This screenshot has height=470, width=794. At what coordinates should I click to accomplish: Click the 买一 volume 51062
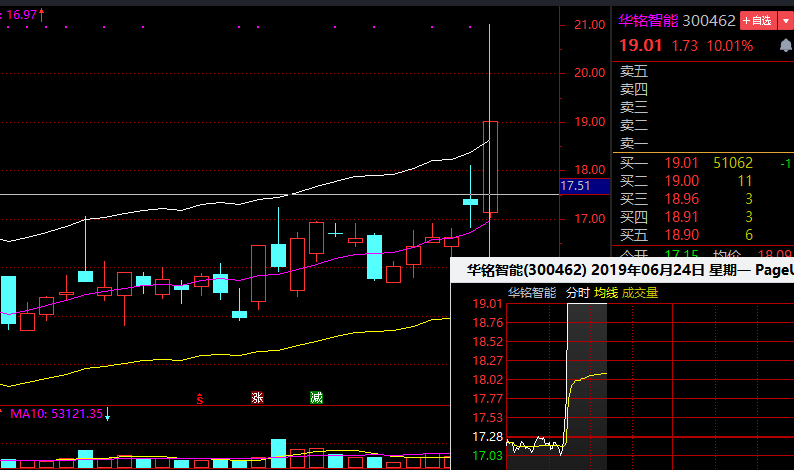point(733,163)
